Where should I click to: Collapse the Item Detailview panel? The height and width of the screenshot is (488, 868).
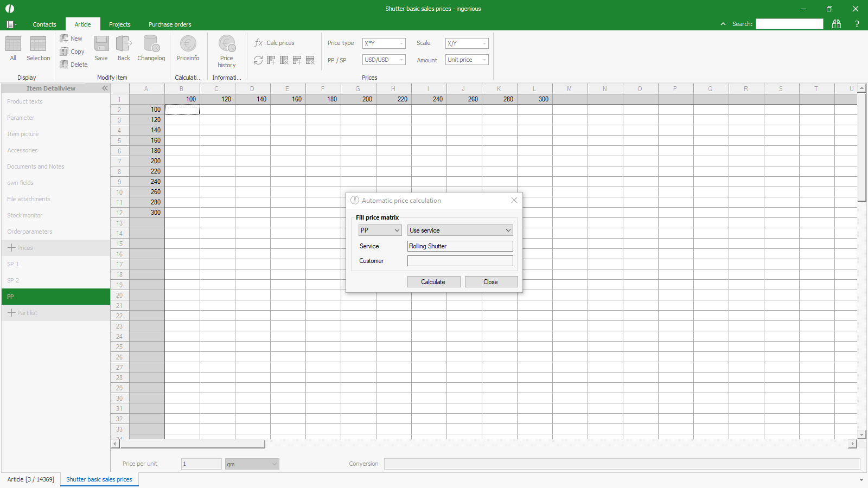pos(105,88)
